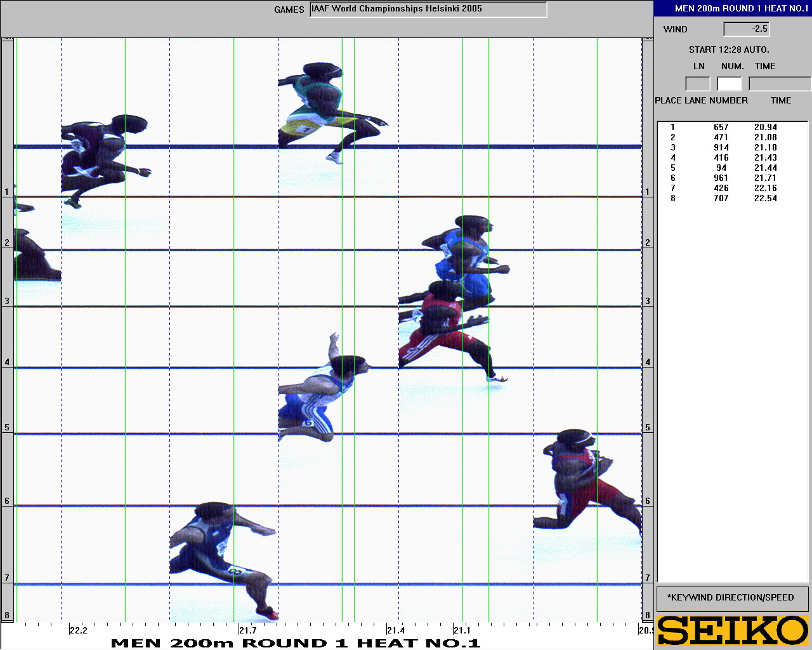Click the empty TIME input field

pyautogui.click(x=780, y=84)
